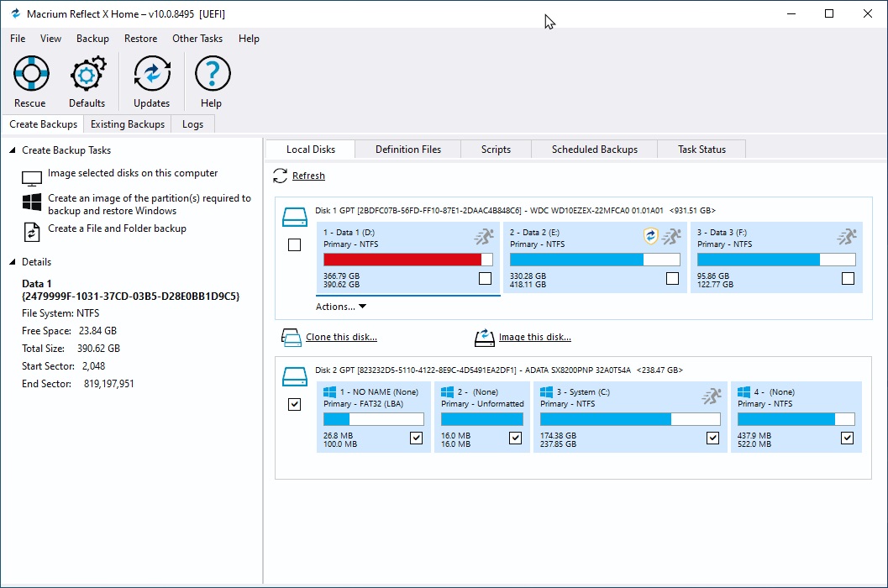The width and height of the screenshot is (888, 588).
Task: Uncheck the 16.0 MB Unformatted partition checkbox
Action: tap(515, 438)
